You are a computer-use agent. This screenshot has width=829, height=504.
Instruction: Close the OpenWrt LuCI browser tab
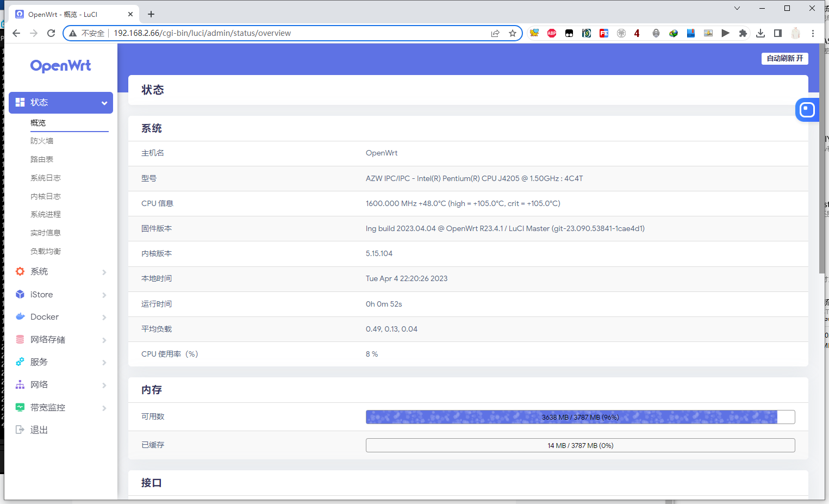130,14
